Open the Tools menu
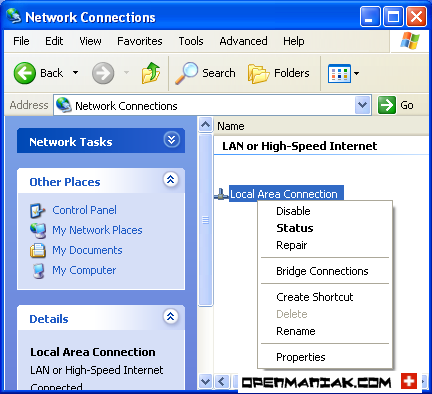Viewport: 432px width, 394px height. point(191,41)
